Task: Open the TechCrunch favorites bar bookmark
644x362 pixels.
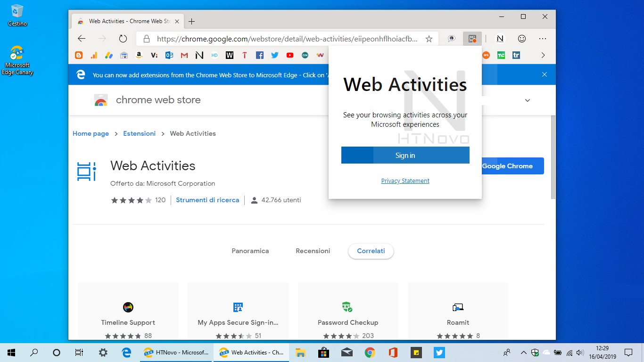Action: click(x=501, y=55)
